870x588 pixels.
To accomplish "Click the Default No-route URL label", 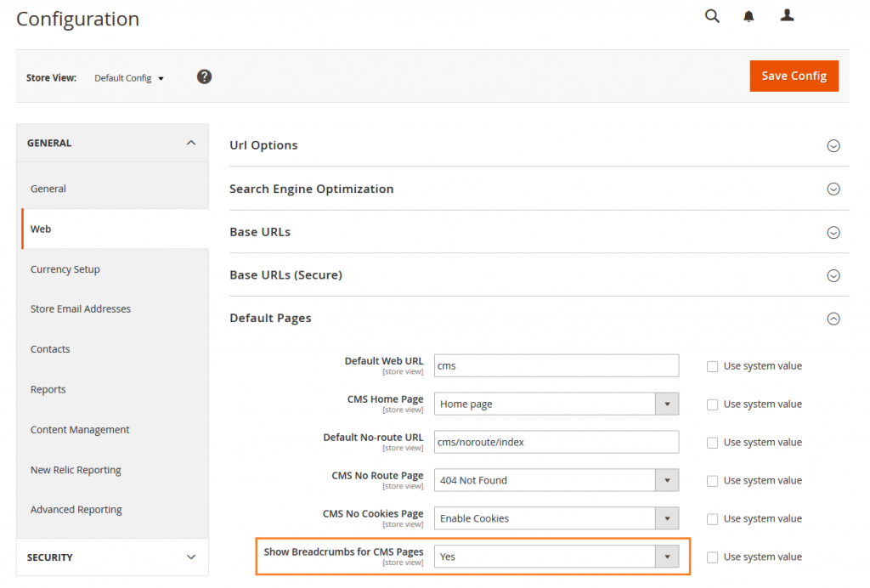I will tap(373, 438).
